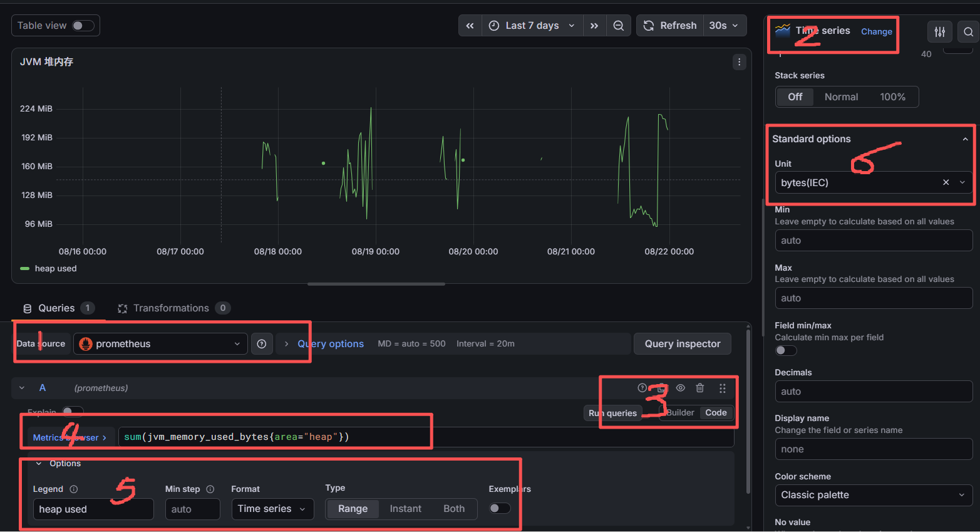
Task: Open the Last 7 days time picker
Action: [x=532, y=26]
